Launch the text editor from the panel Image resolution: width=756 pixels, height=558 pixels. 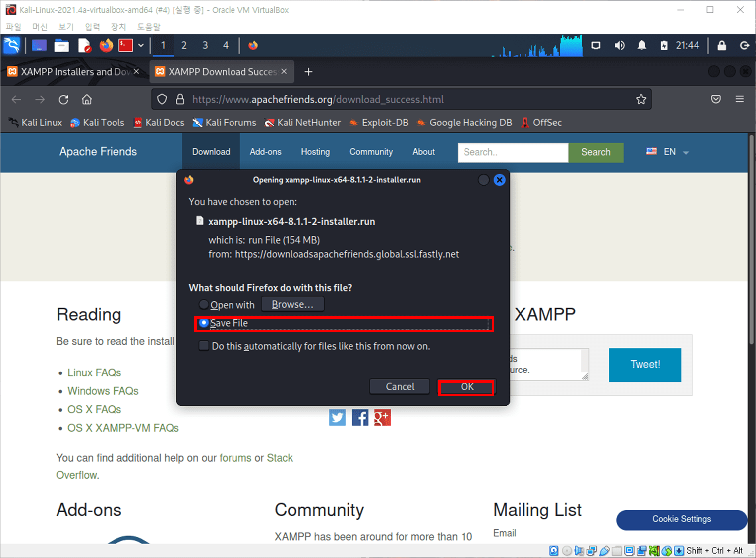pyautogui.click(x=84, y=45)
